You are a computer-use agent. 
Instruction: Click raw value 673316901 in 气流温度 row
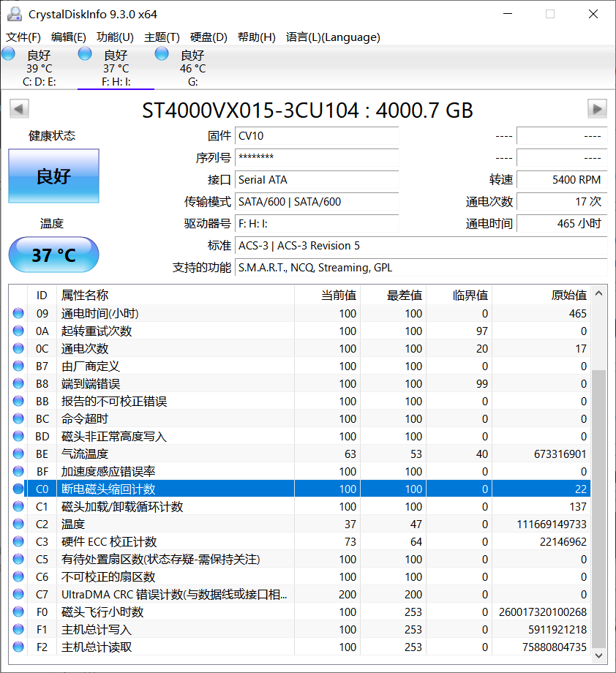(560, 454)
